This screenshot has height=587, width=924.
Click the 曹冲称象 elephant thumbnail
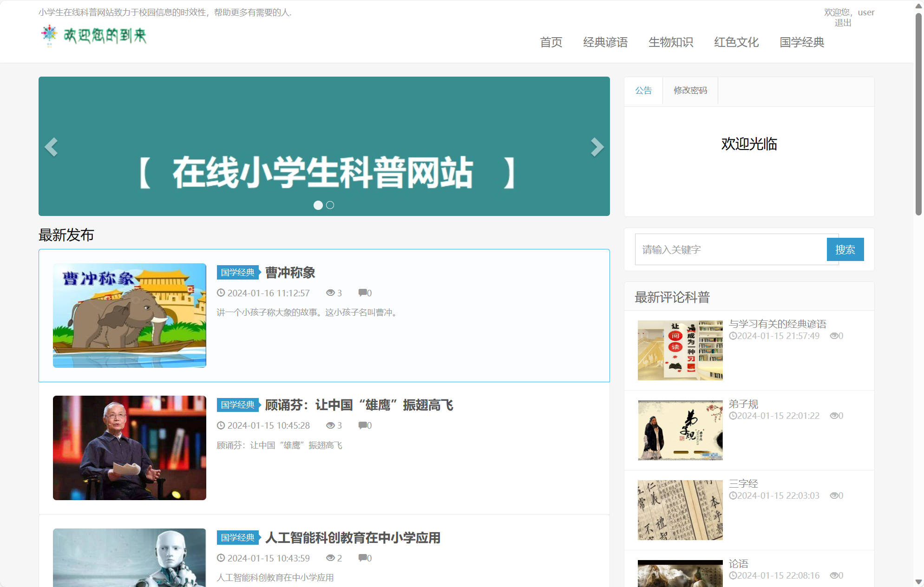point(129,314)
